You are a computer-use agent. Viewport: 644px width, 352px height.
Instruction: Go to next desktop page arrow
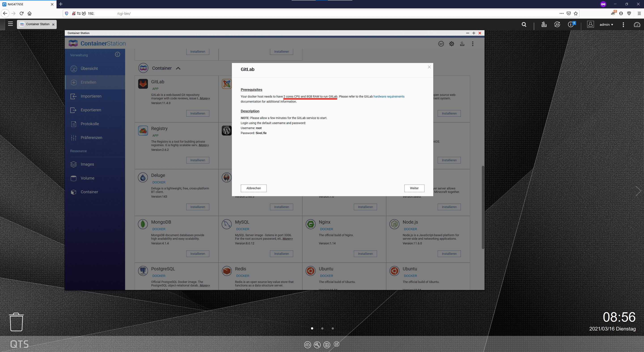[x=638, y=191]
